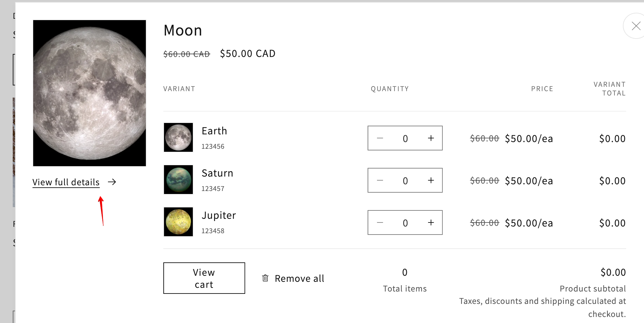Open the View full details link
Viewport: 644px width, 323px height.
pyautogui.click(x=66, y=182)
